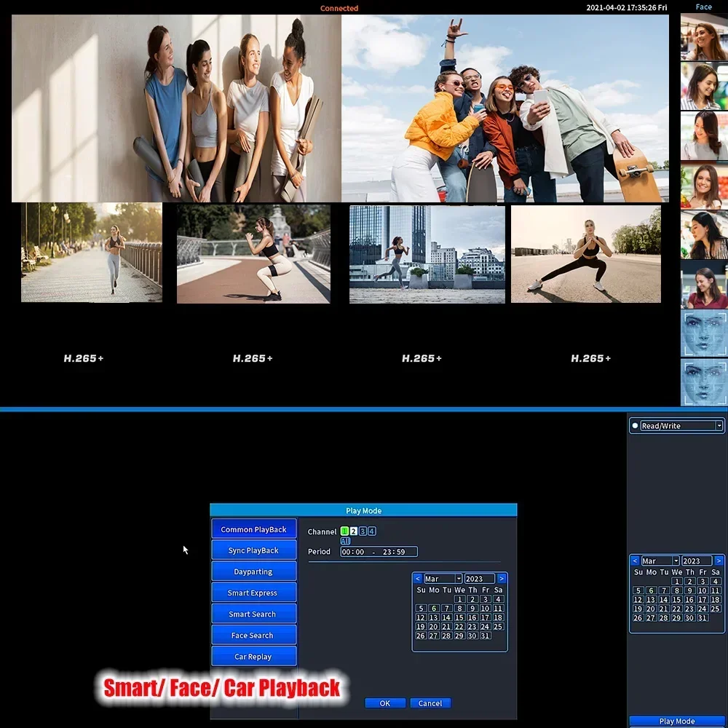Open the Read/Write storage dropdown
This screenshot has width=728, height=728.
719,426
